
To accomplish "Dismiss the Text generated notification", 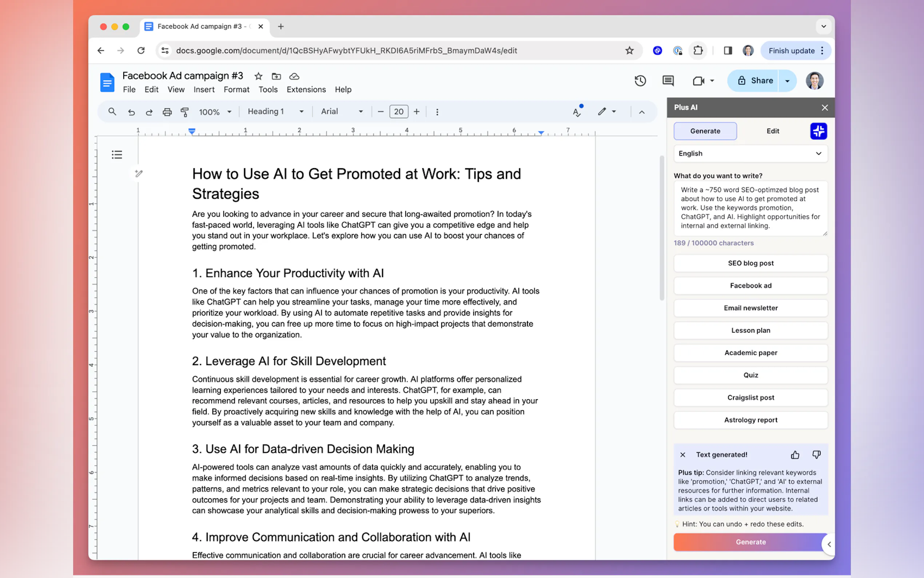I will click(x=683, y=455).
